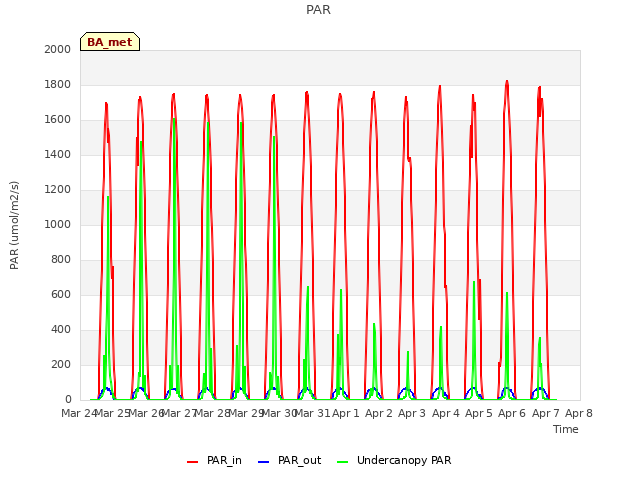Click the red PAR_in legend swatch
This screenshot has height=480, width=640.
tap(193, 462)
